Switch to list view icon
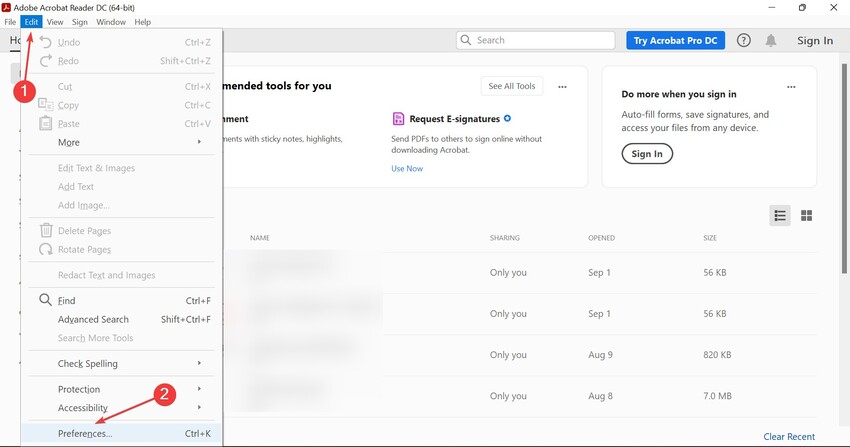This screenshot has height=447, width=850. click(x=780, y=215)
